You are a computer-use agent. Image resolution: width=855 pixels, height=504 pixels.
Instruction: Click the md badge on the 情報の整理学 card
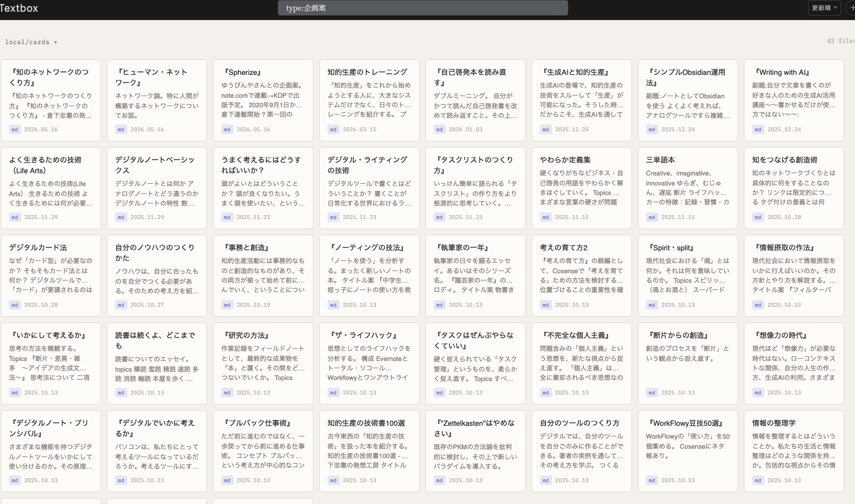[x=758, y=481]
